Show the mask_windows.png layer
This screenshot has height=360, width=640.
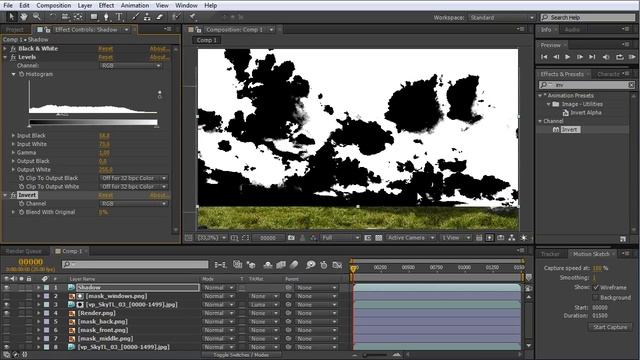point(6,296)
